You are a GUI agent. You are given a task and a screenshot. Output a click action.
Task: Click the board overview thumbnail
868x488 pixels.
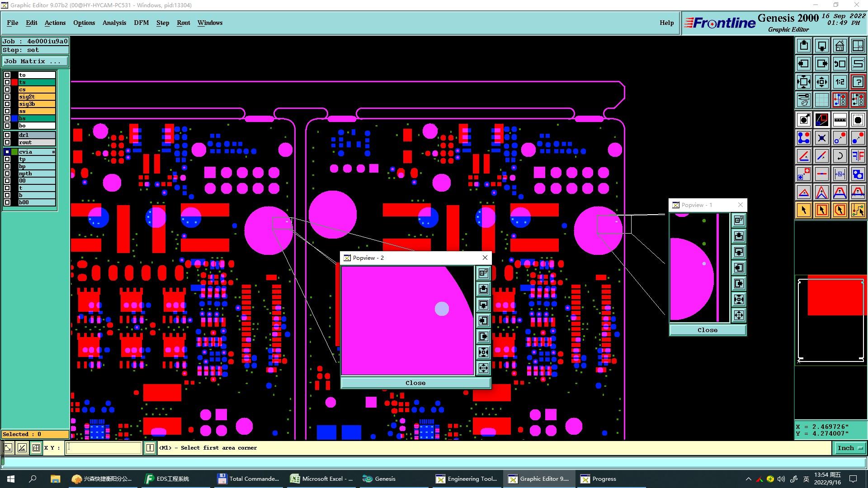[x=831, y=320]
